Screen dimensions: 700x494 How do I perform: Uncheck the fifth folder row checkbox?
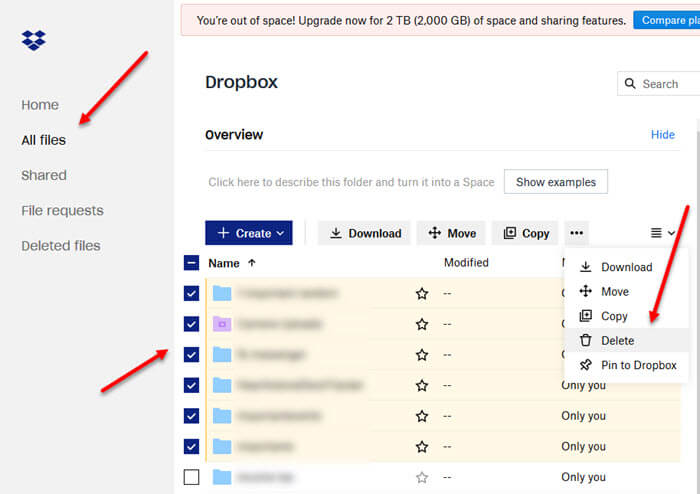(192, 416)
